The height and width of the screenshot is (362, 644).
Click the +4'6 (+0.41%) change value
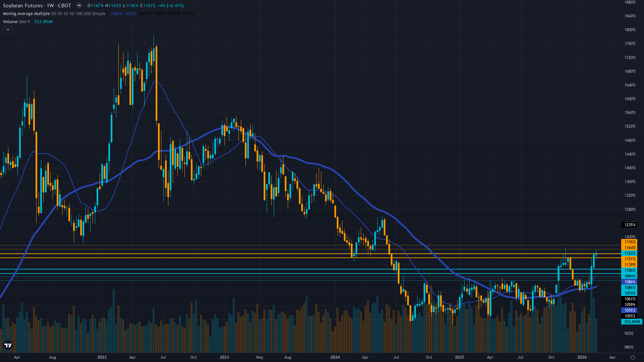point(171,6)
